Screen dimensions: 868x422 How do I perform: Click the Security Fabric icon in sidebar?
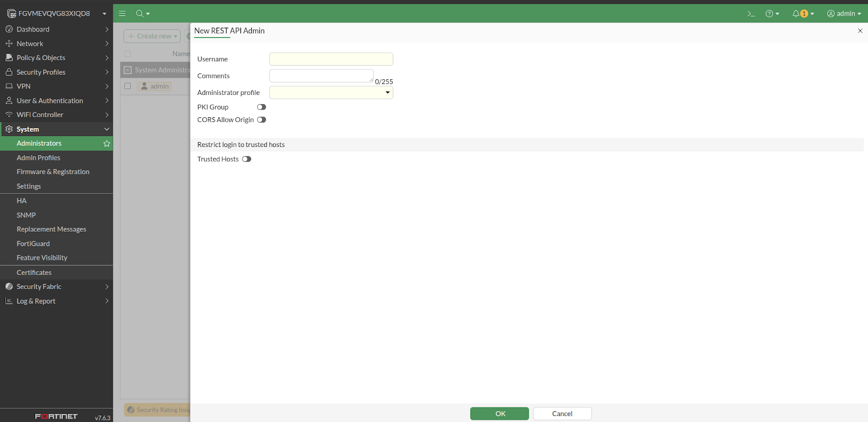pos(9,286)
